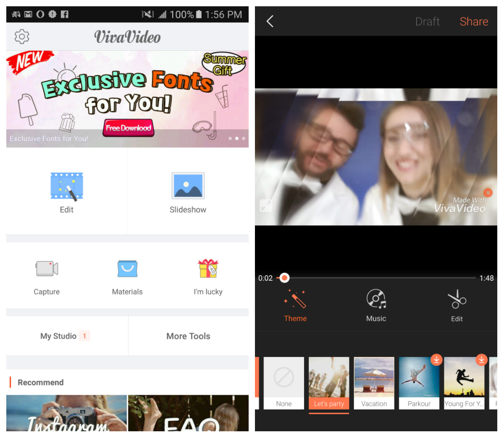Tap the Capture camera icon

47,269
